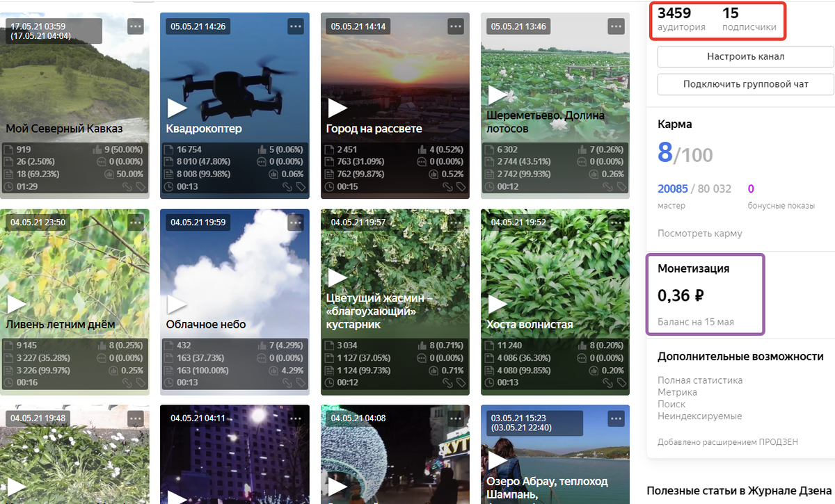
Task: Open the three-dots menu on Облачное небо card
Action: pos(296,222)
